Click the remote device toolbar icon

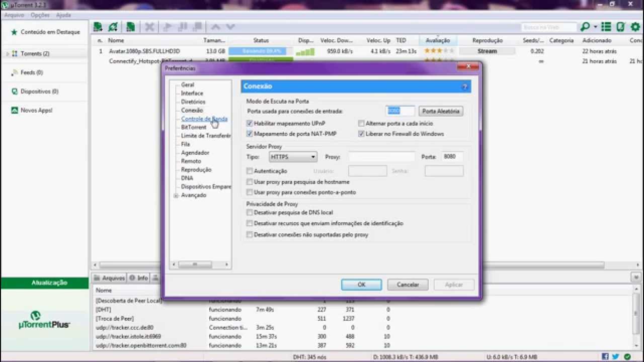pos(620,27)
